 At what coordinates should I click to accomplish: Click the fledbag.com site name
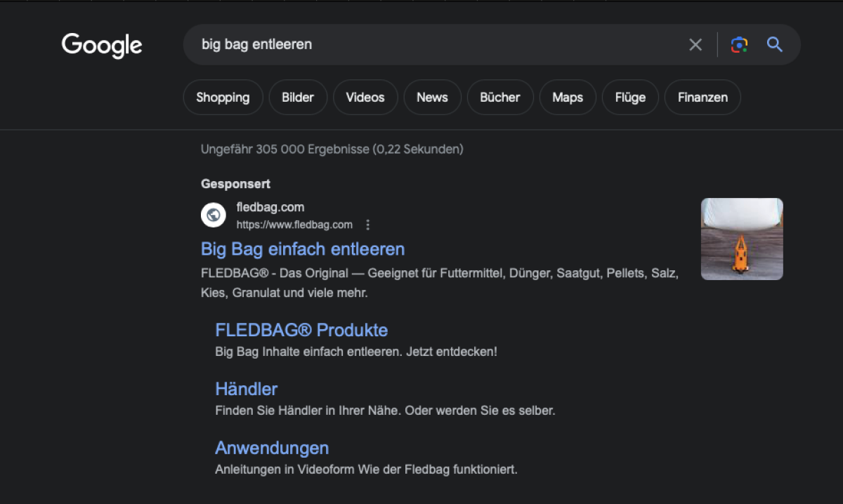click(x=270, y=207)
